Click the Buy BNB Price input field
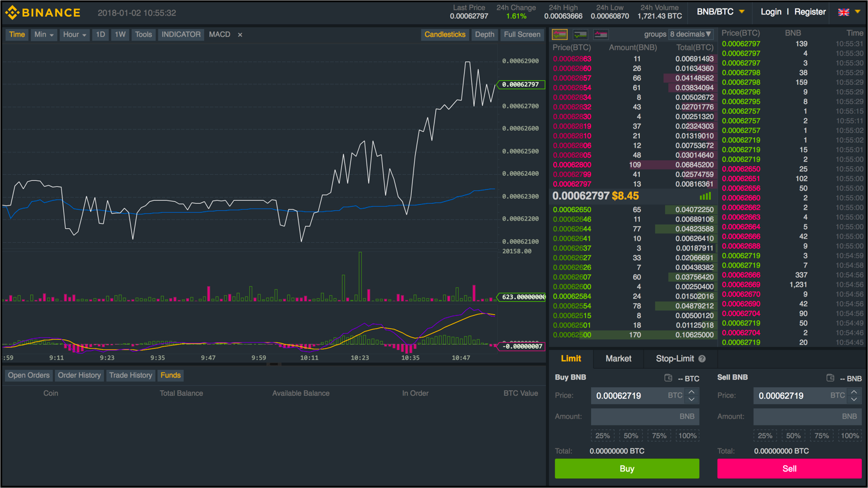 pos(639,396)
